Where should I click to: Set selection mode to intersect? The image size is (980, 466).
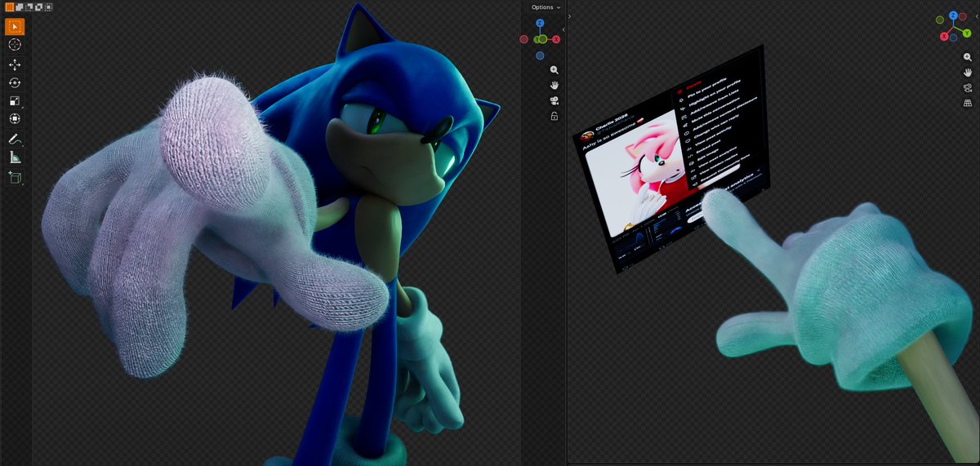[x=48, y=7]
